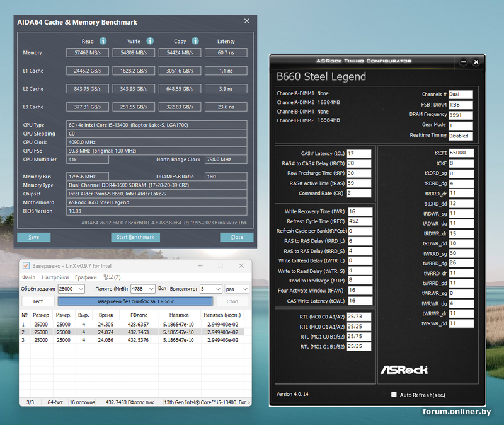
Task: Click the LinX app icon in title bar
Action: pyautogui.click(x=26, y=265)
